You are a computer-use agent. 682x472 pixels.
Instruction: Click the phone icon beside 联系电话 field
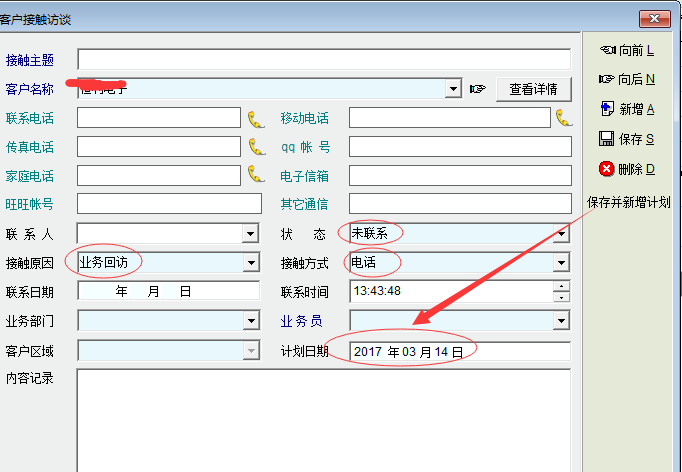tap(257, 118)
